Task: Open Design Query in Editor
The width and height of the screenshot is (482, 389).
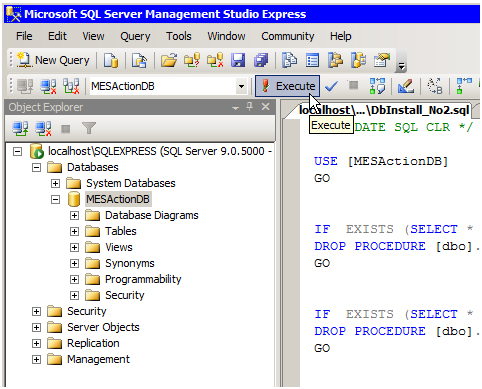Action: click(406, 86)
